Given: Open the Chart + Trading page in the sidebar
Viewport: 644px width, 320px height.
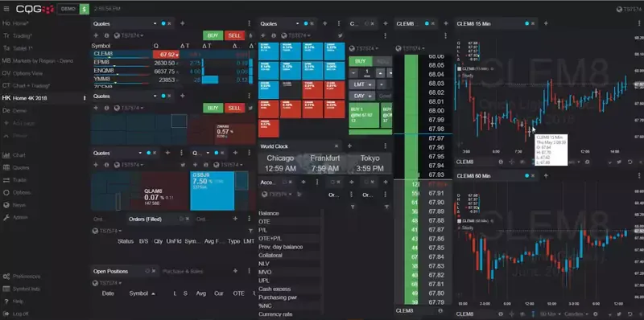Looking at the screenshot, I should pyautogui.click(x=27, y=86).
